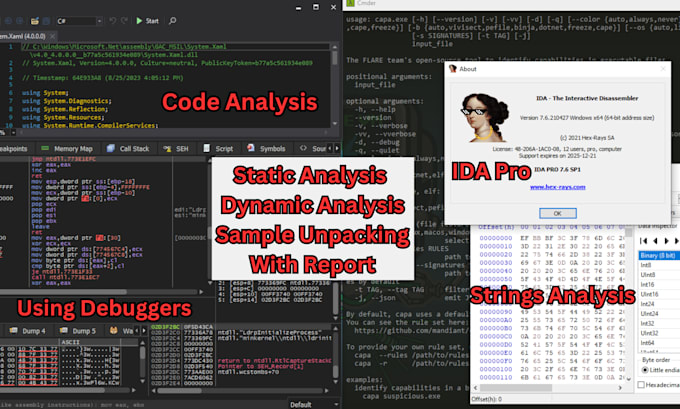Select Binary (8 bit) in Data inspector
The image size is (680, 409).
point(659,255)
